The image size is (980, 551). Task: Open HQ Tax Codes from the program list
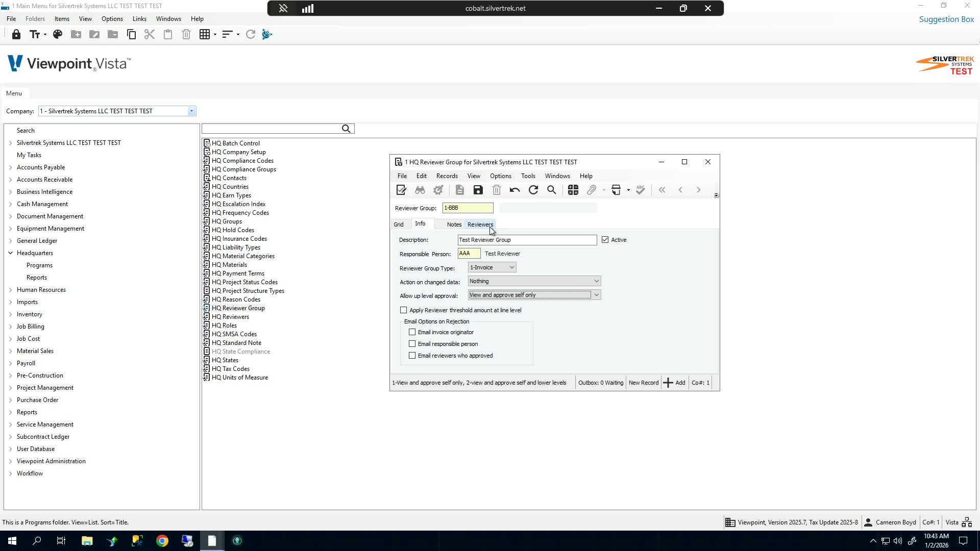(x=230, y=369)
